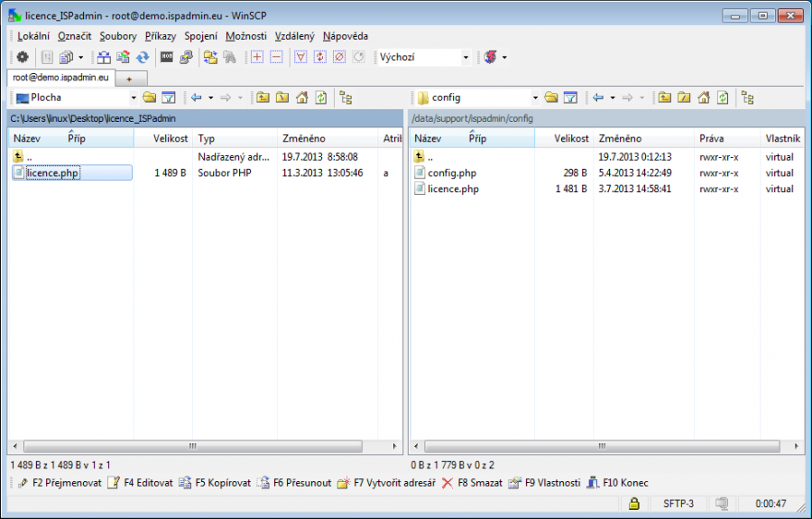Open the Možnosti menu
This screenshot has width=812, height=519.
246,36
